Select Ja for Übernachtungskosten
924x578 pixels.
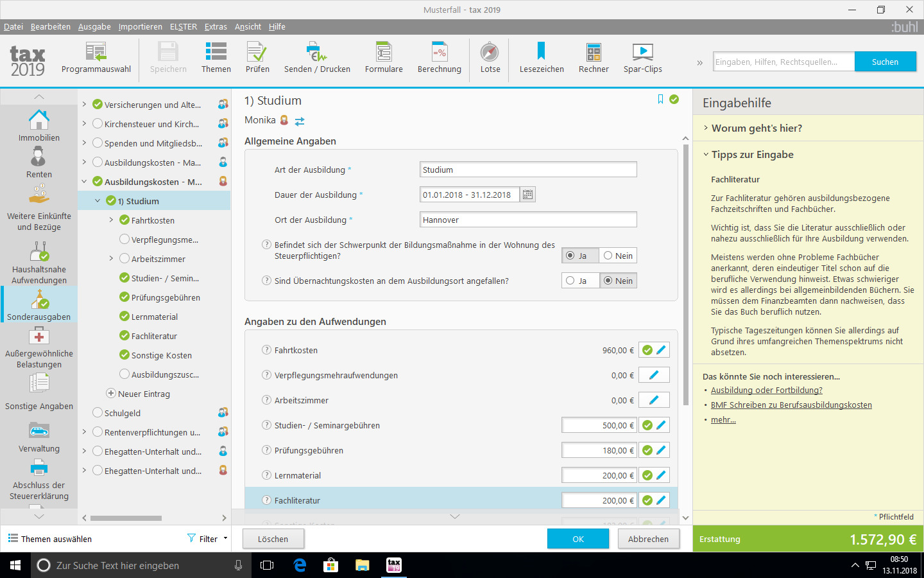(579, 281)
